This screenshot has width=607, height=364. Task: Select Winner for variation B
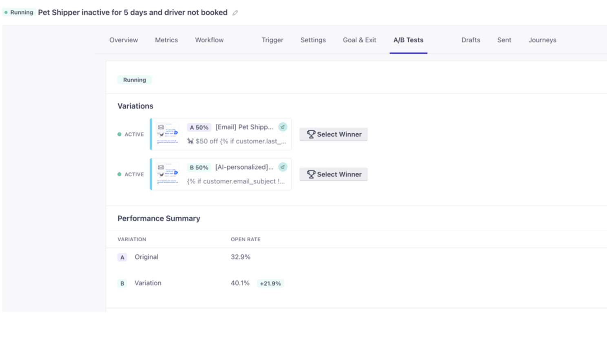tap(334, 174)
